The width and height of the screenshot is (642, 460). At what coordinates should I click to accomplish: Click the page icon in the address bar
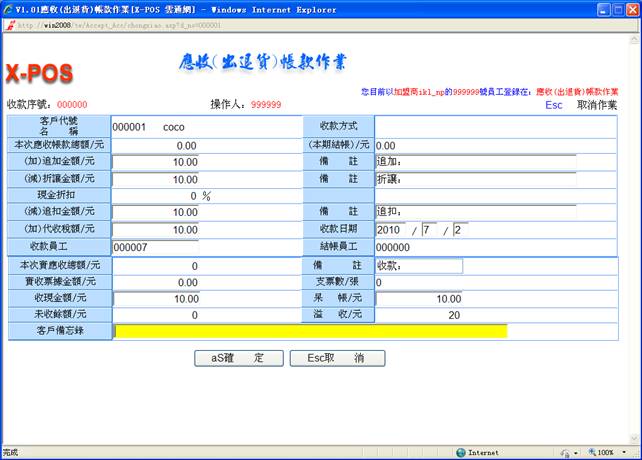pyautogui.click(x=10, y=26)
